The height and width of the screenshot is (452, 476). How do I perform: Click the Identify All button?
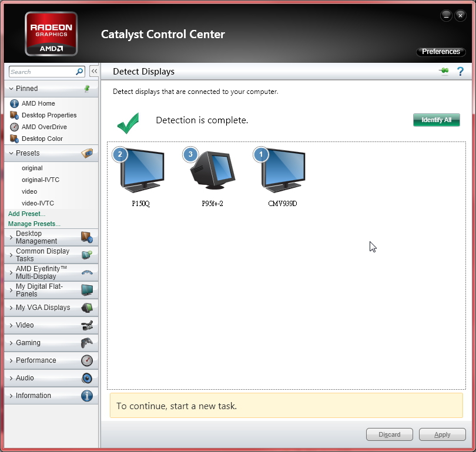coord(436,120)
